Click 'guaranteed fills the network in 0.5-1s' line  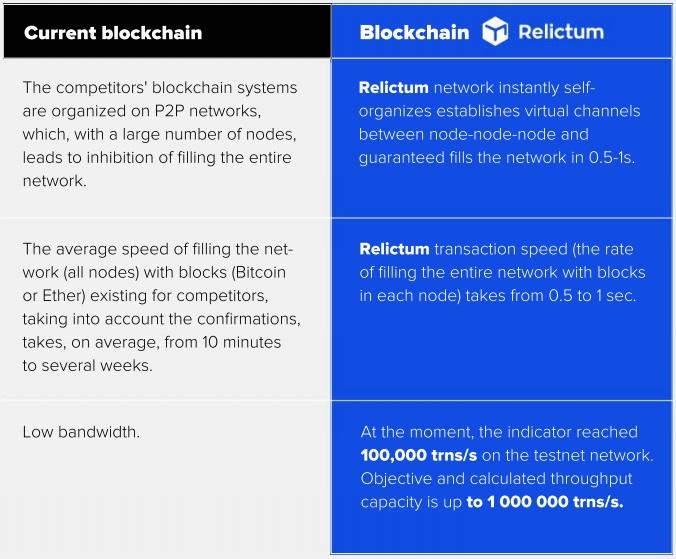[497, 158]
